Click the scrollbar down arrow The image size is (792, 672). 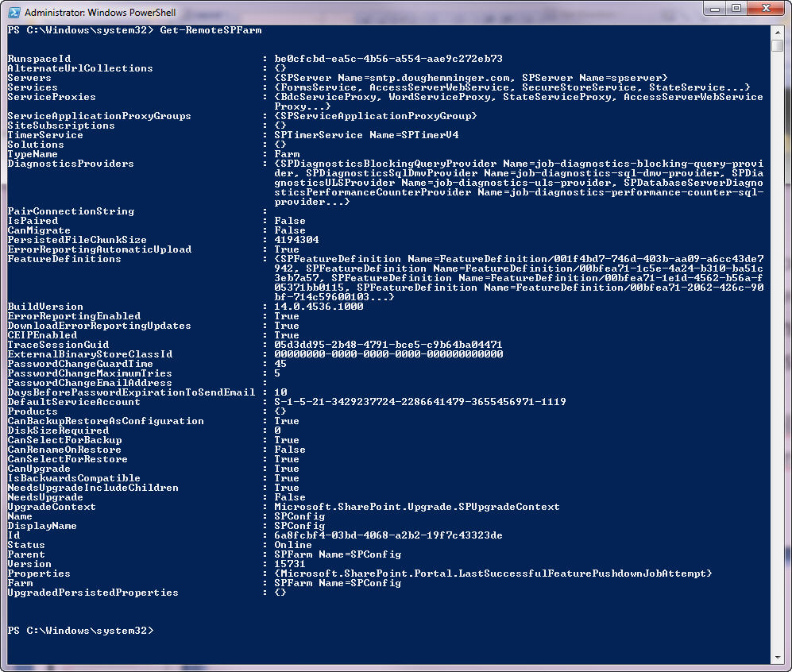(x=778, y=658)
